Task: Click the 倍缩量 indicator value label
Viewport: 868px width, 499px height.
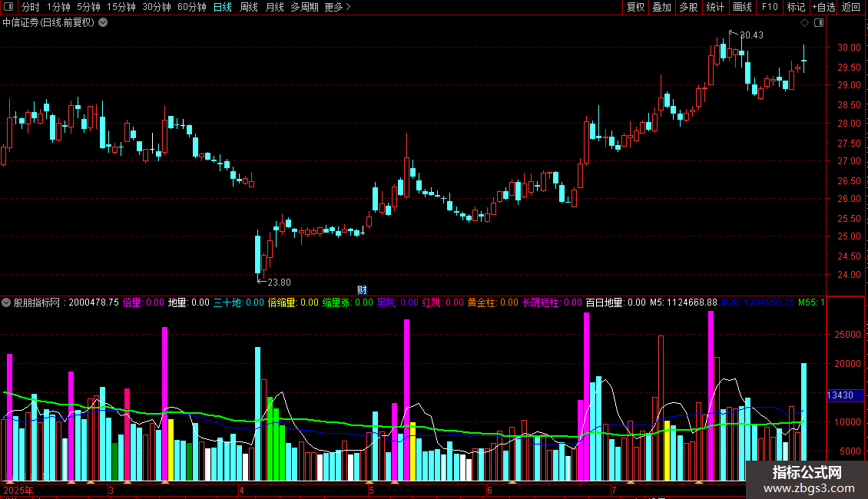Action: (293, 302)
